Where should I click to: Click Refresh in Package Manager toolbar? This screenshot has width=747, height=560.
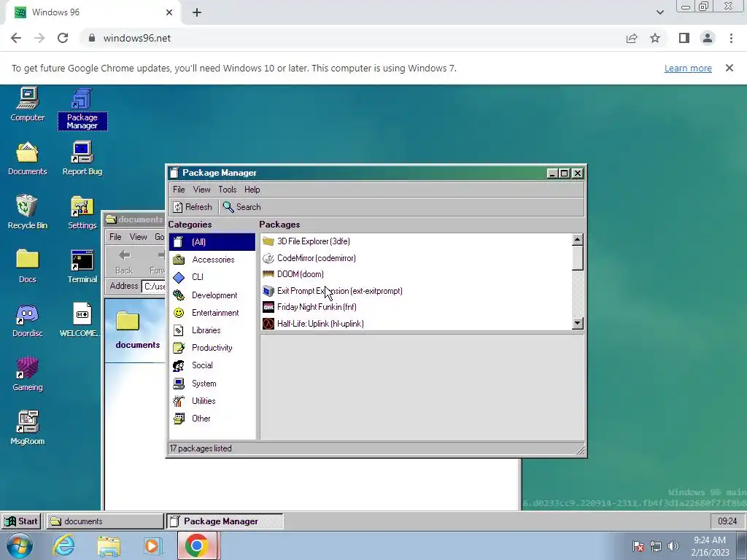[x=193, y=207]
